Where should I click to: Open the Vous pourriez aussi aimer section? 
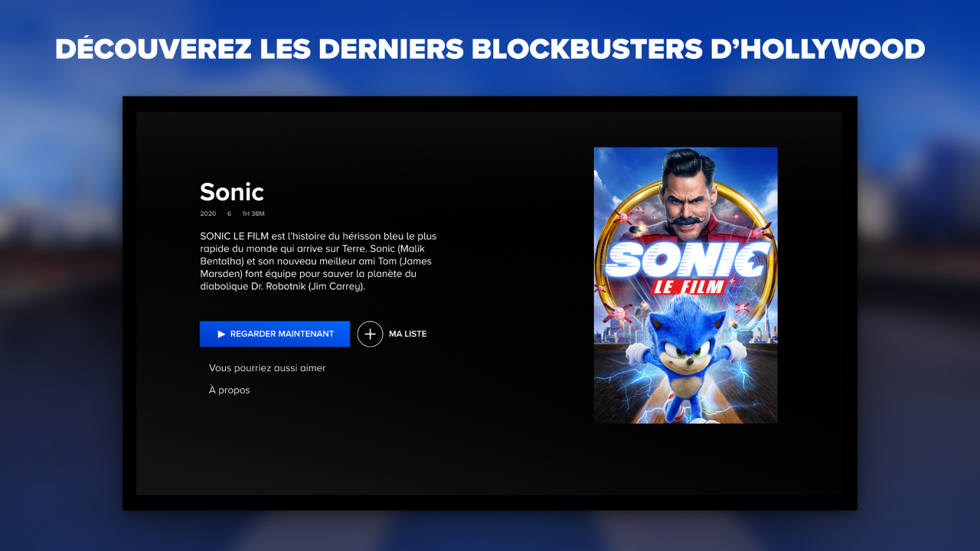267,368
